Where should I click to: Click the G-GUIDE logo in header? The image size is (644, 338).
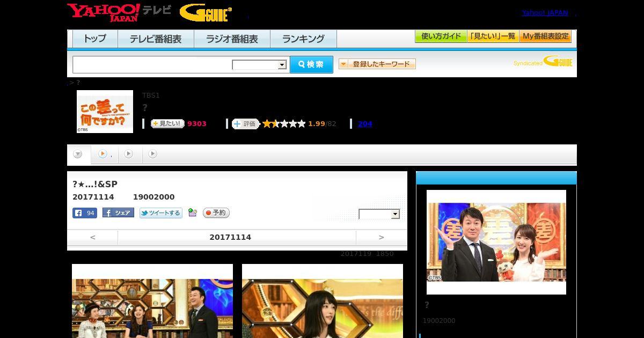206,13
